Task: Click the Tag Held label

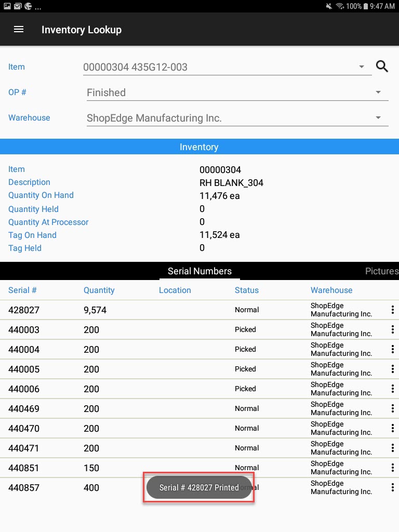Action: pyautogui.click(x=25, y=248)
